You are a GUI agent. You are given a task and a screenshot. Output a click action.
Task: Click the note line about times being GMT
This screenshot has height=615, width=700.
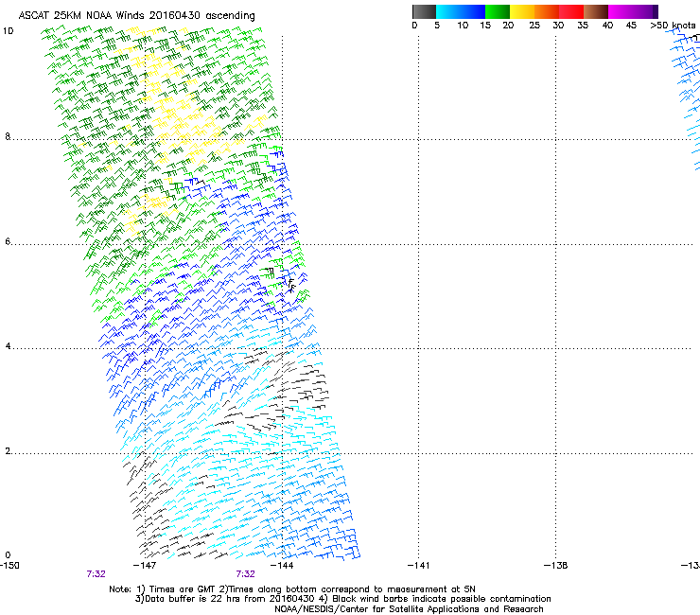(292, 589)
